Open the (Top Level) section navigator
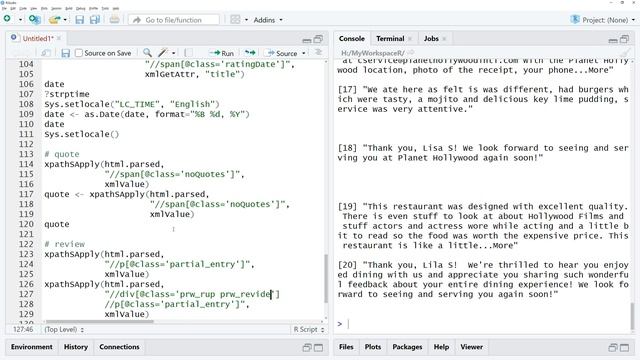This screenshot has width=640, height=360. click(64, 329)
